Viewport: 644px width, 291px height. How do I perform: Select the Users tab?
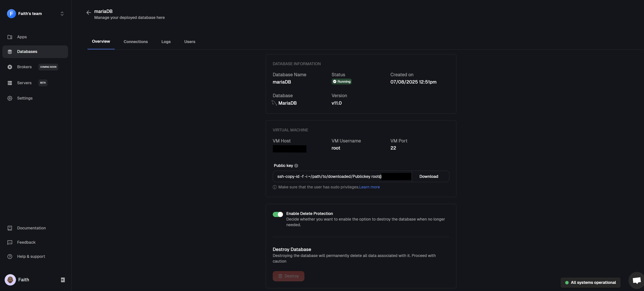point(190,42)
